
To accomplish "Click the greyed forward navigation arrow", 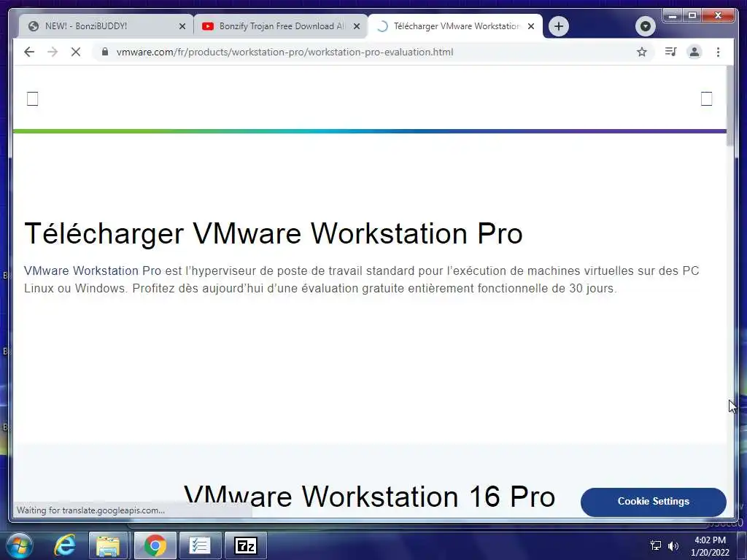I will tap(53, 52).
